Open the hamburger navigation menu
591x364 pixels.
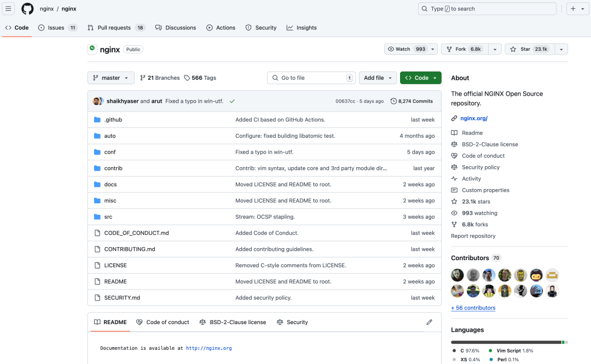point(8,9)
